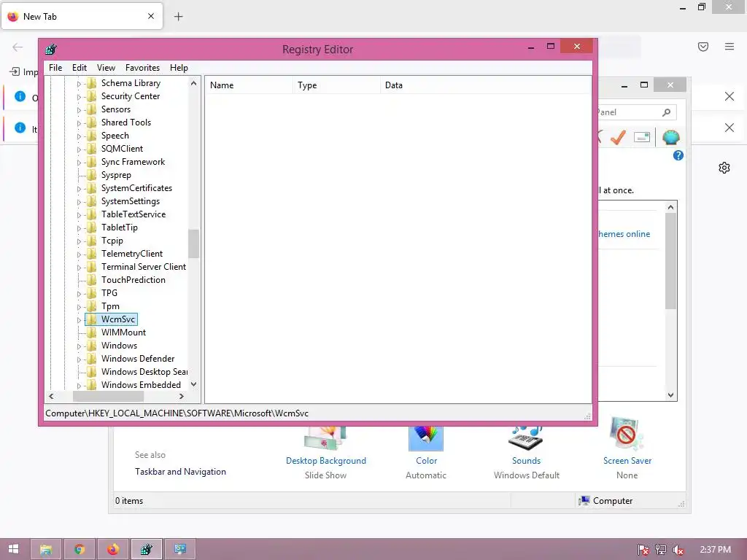Click the orange checkmark toolbar icon
Viewport: 747px width, 560px height.
click(x=618, y=138)
